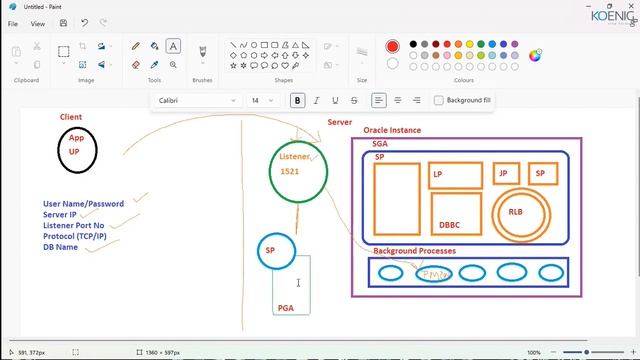Screen dimensions: 640x360
Task: Zoom out with the minus button
Action: point(553,352)
